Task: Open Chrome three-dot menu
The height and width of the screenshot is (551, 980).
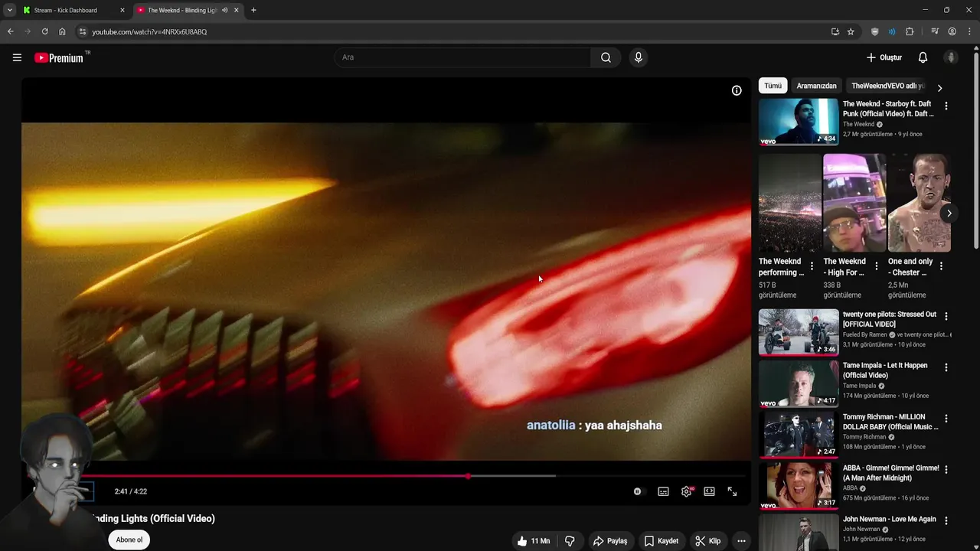Action: coord(969,31)
